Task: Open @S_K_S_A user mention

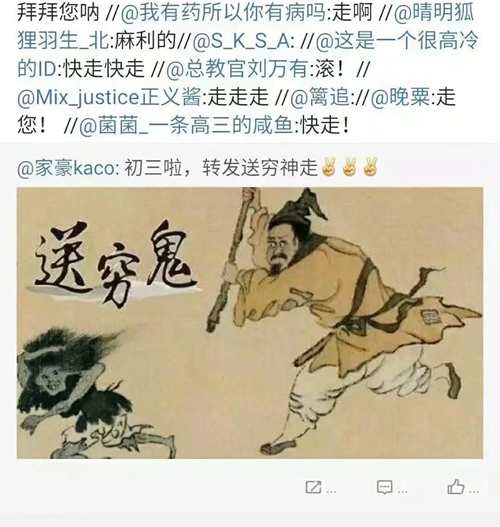Action: [x=242, y=41]
